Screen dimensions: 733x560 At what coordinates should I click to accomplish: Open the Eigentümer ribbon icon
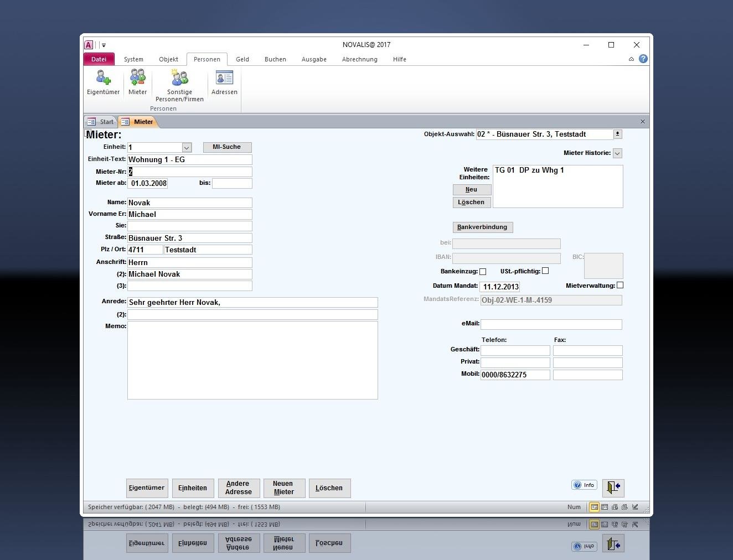tap(103, 82)
